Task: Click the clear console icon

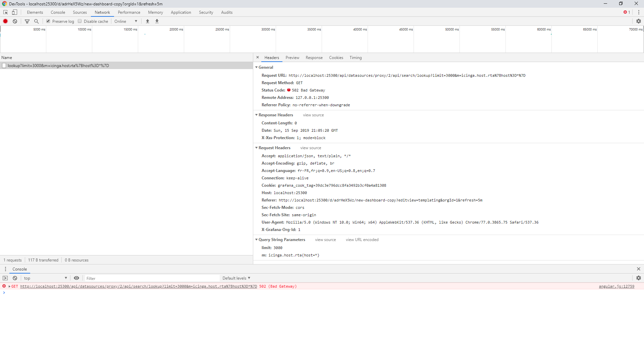Action: click(15, 278)
